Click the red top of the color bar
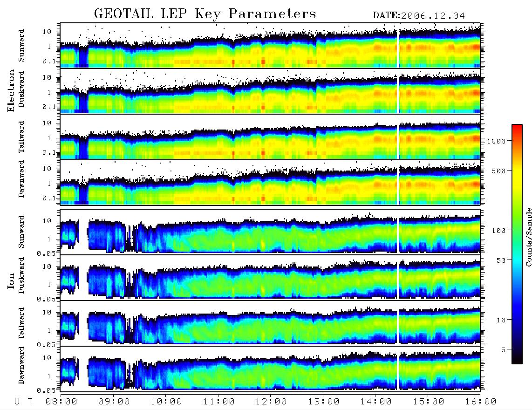 tap(517, 129)
